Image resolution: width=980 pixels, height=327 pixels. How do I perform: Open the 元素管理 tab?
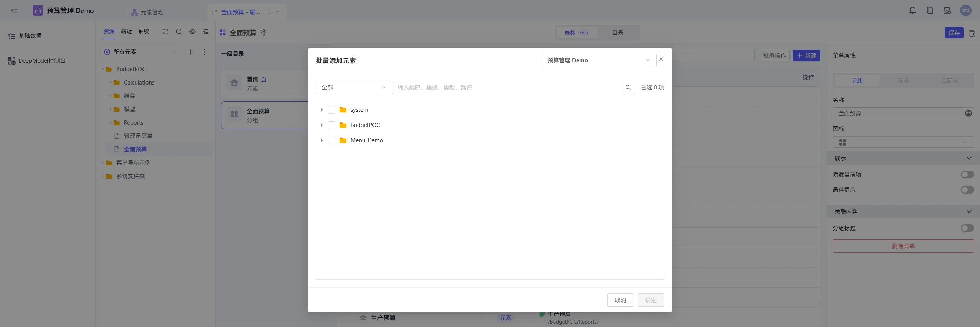click(148, 12)
